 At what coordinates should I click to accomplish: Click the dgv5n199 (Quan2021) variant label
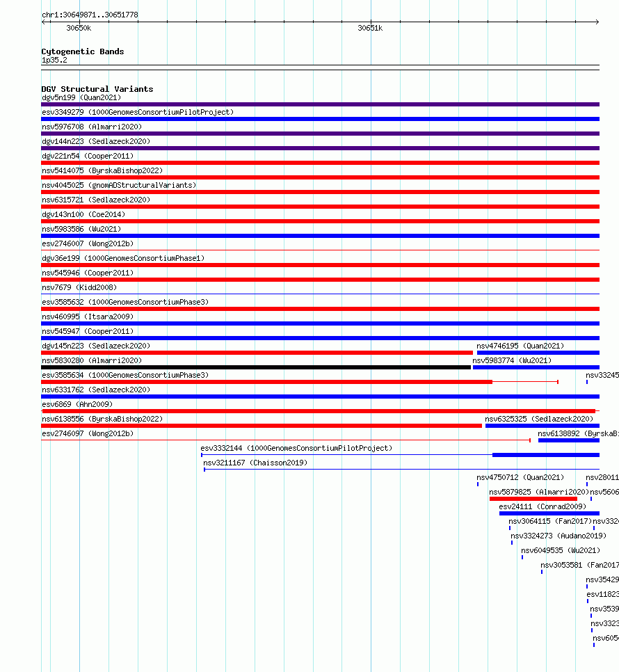pyautogui.click(x=81, y=97)
